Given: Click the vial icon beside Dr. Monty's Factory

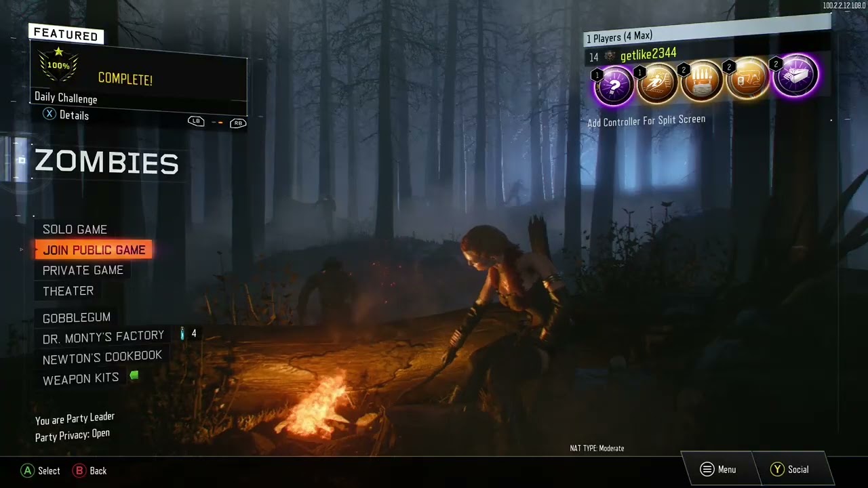Looking at the screenshot, I should [x=182, y=333].
